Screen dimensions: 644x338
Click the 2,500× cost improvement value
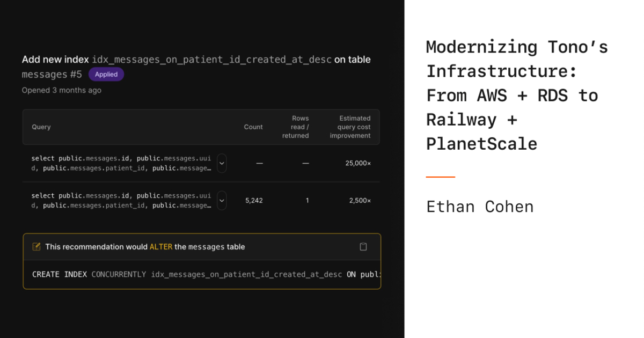pyautogui.click(x=360, y=201)
